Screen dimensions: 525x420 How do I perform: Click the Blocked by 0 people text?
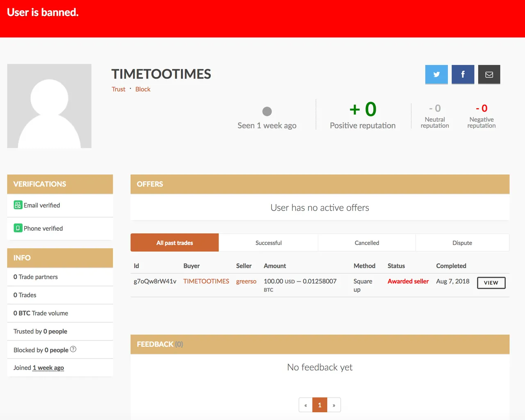point(41,350)
